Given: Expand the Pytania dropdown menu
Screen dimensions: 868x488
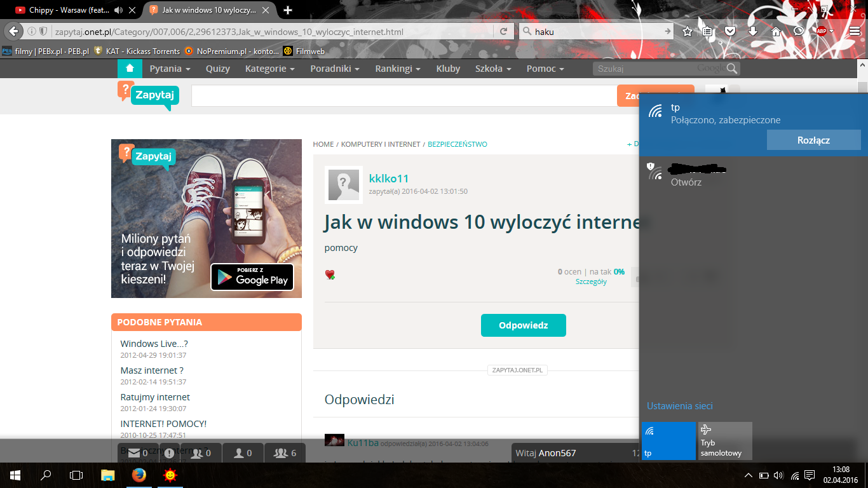Looking at the screenshot, I should [x=170, y=69].
